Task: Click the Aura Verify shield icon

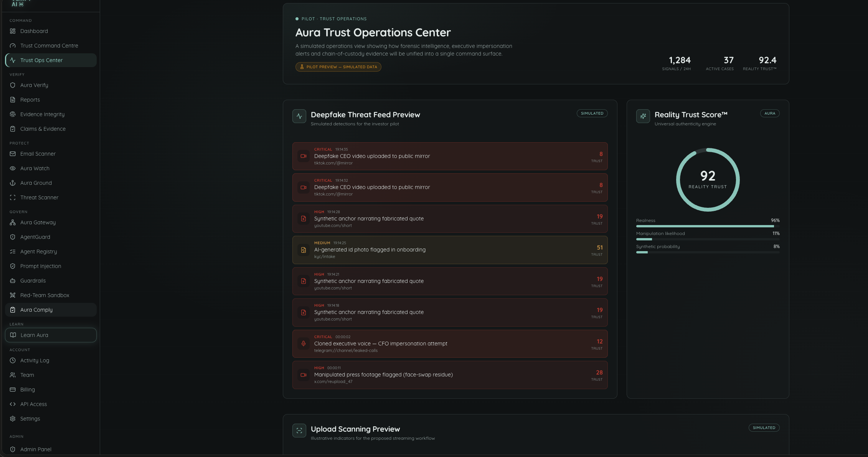Action: [x=13, y=85]
